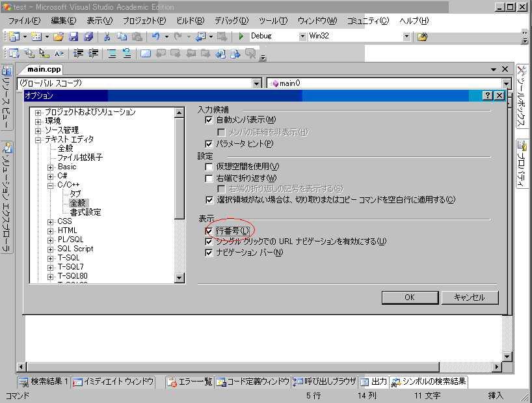Screen dimensions: 532x403
Task: Toggle the 行番号 line numbers checkbox
Action: pos(209,231)
